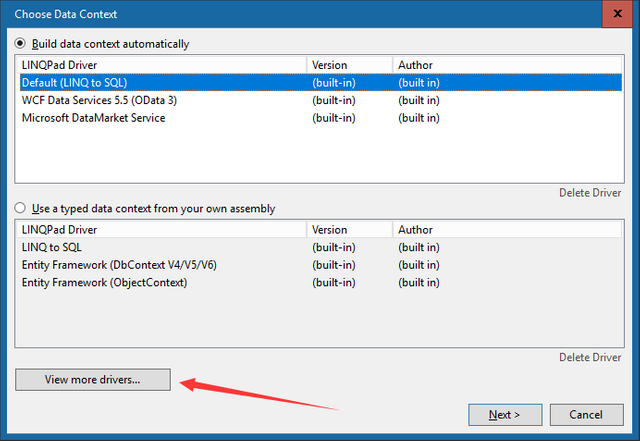Select 'Build data context automatically' radio button
Screen dimensions: 640x441
[20, 43]
